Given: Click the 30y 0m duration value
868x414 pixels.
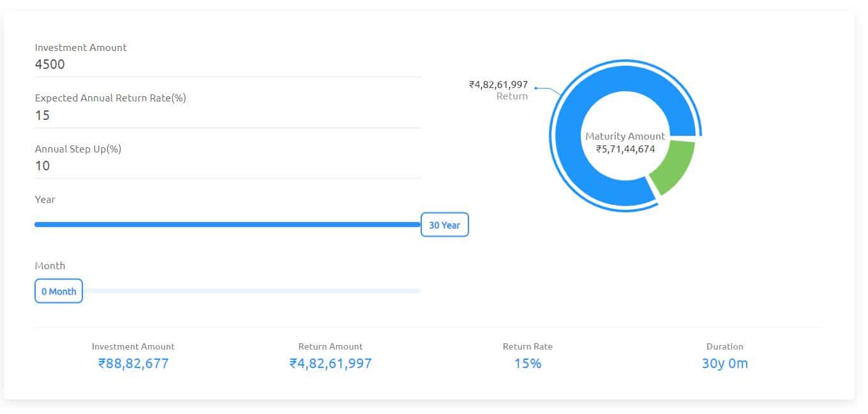Looking at the screenshot, I should point(725,364).
